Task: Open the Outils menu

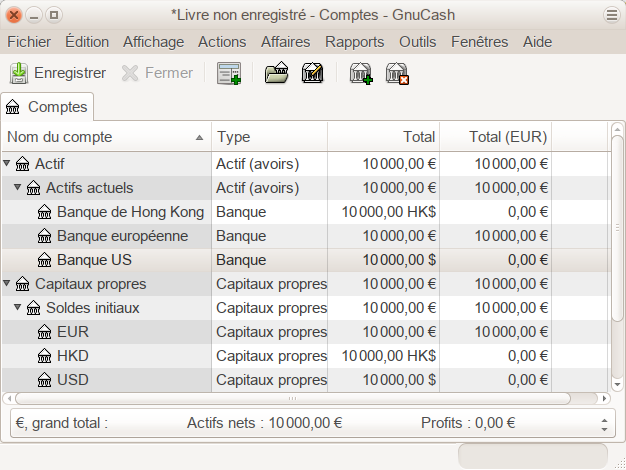Action: [418, 42]
